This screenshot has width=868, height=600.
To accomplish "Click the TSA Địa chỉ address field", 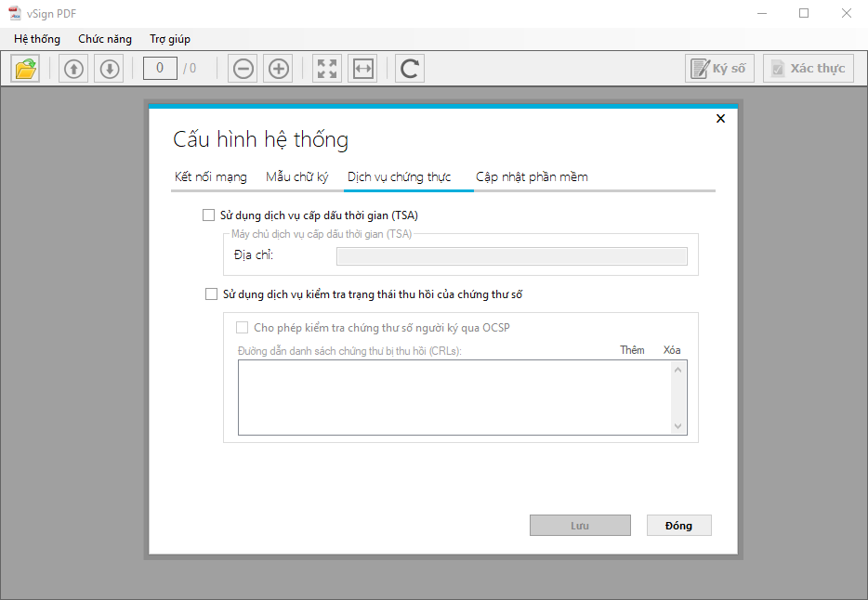I will [x=511, y=256].
